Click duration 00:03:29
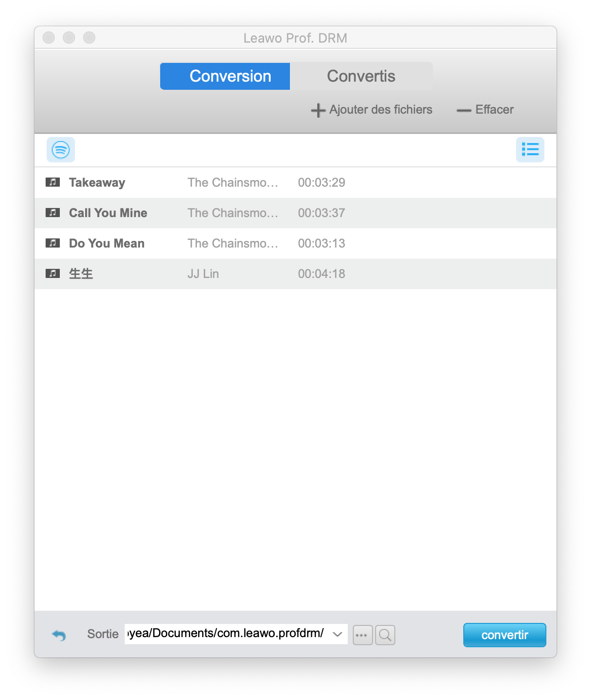The image size is (591, 700). tap(321, 183)
